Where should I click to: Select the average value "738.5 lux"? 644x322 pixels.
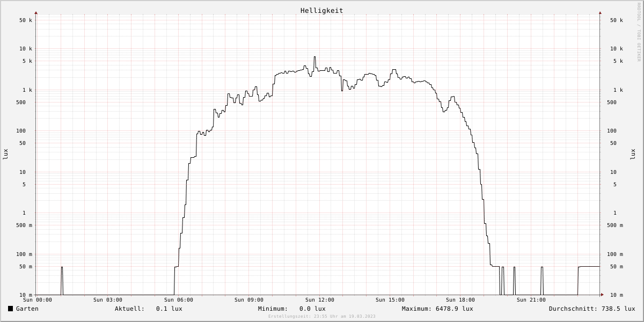pos(618,309)
